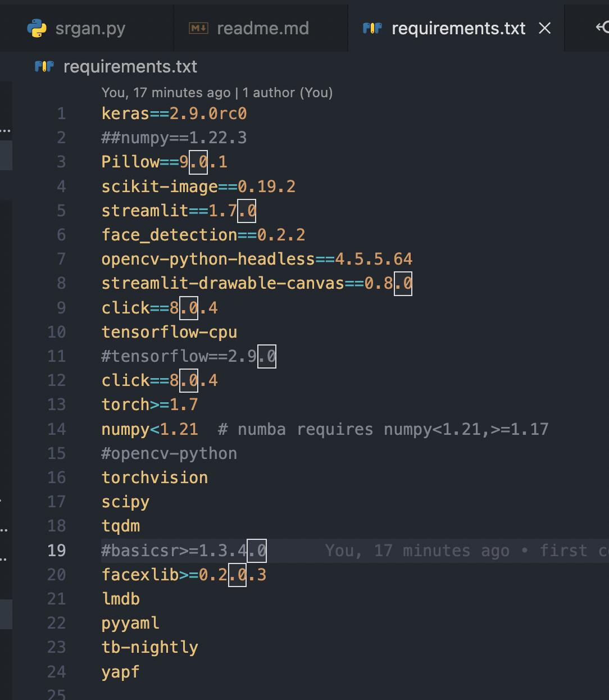Close the requirements.txt tab
This screenshot has height=700, width=609.
point(544,28)
